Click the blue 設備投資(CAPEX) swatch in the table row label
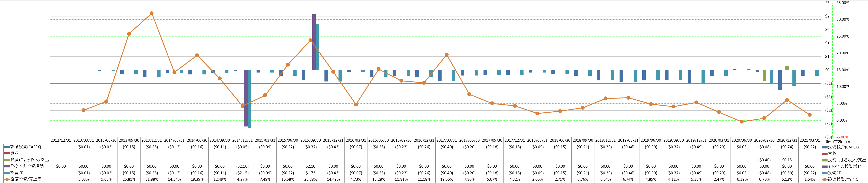 click(x=7, y=147)
